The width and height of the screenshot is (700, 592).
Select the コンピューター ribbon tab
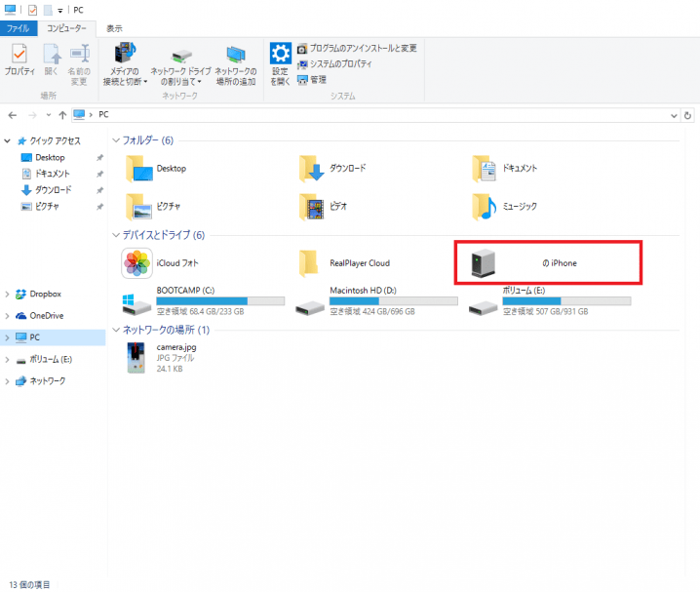click(66, 28)
